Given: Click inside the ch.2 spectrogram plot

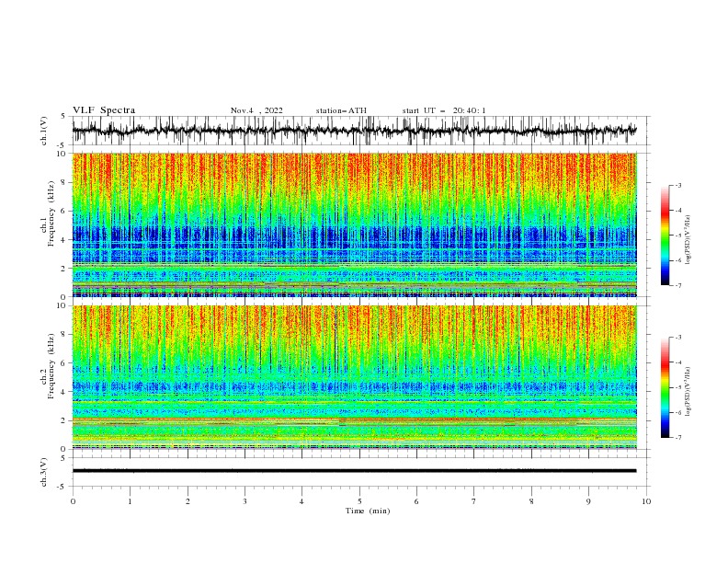Looking at the screenshot, I should coord(354,377).
